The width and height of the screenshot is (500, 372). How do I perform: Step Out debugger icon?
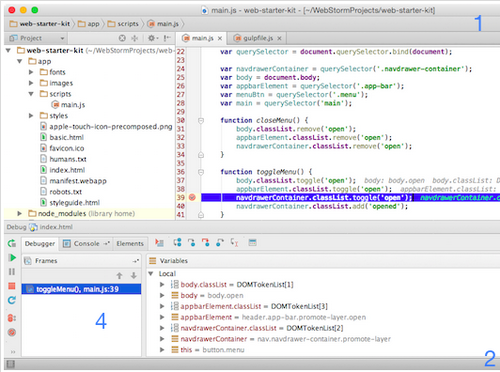[x=220, y=243]
